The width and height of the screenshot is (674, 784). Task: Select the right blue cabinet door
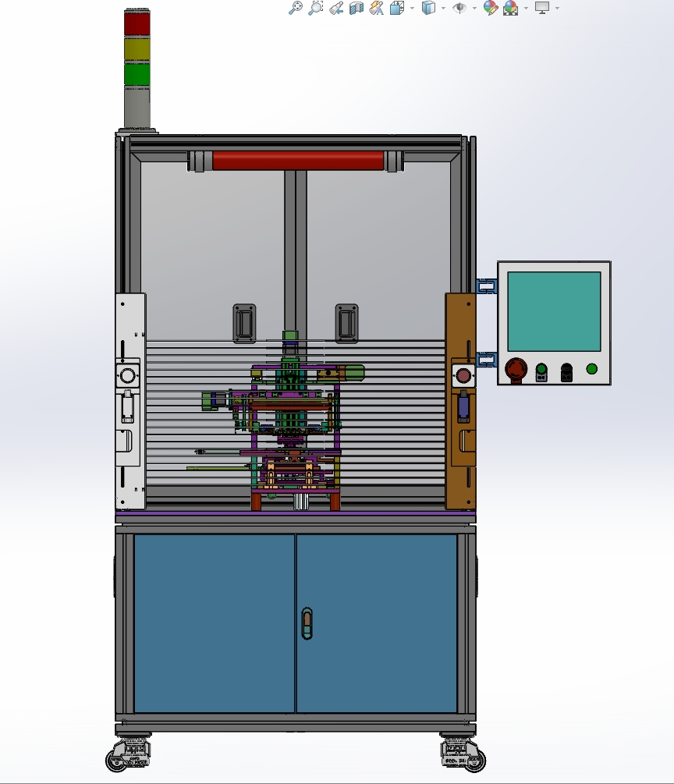coord(377,623)
